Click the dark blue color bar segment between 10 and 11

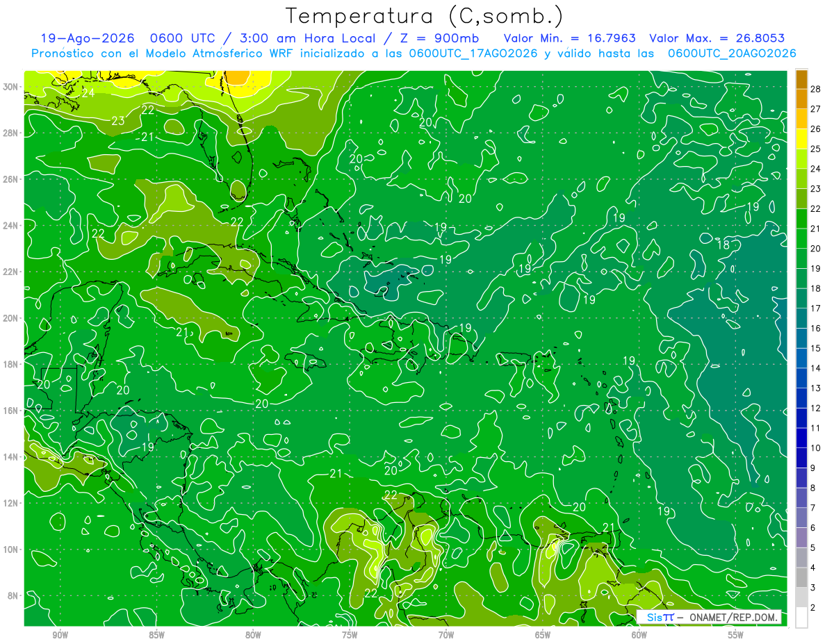[801, 438]
